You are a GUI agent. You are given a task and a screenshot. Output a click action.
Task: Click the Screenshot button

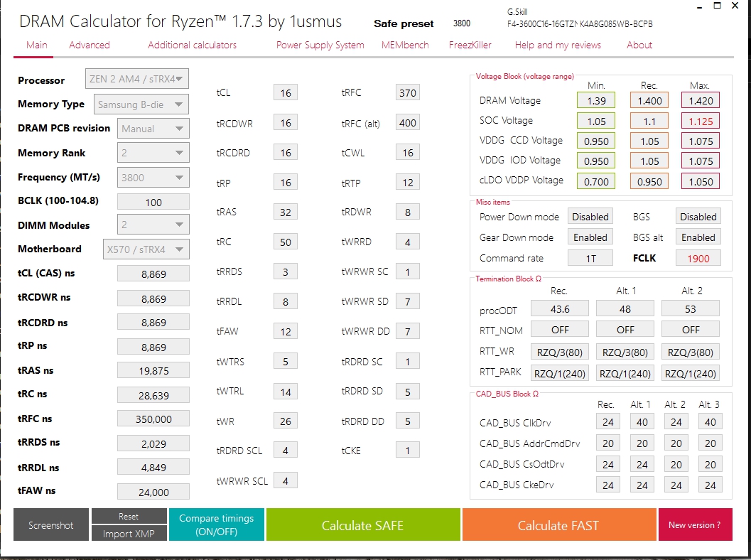click(x=50, y=524)
